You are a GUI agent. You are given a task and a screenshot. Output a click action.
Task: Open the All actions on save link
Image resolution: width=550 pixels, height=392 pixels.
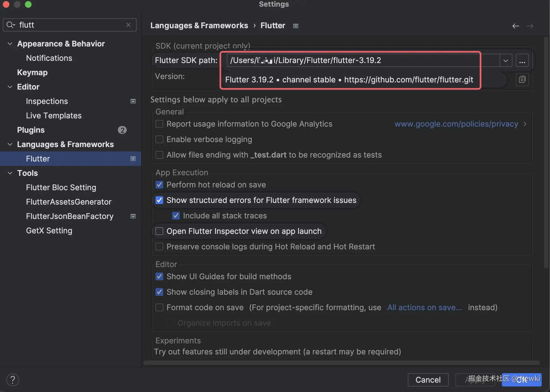[424, 307]
